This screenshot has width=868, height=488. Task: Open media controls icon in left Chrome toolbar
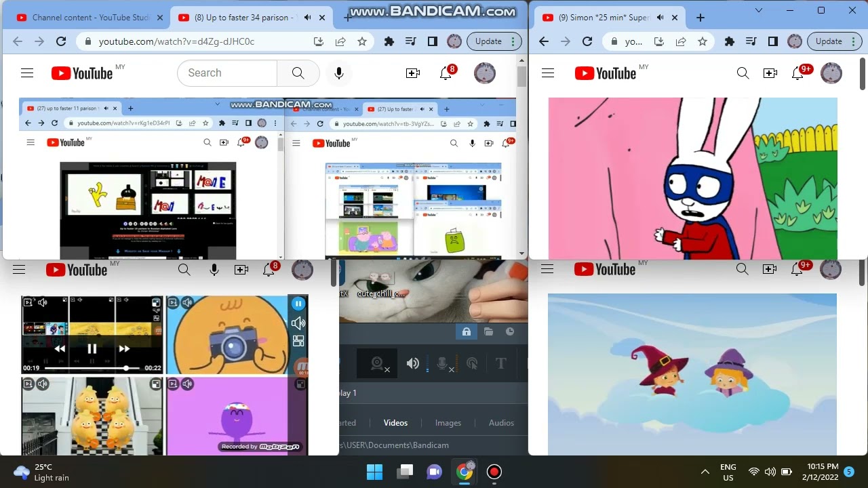coord(411,41)
